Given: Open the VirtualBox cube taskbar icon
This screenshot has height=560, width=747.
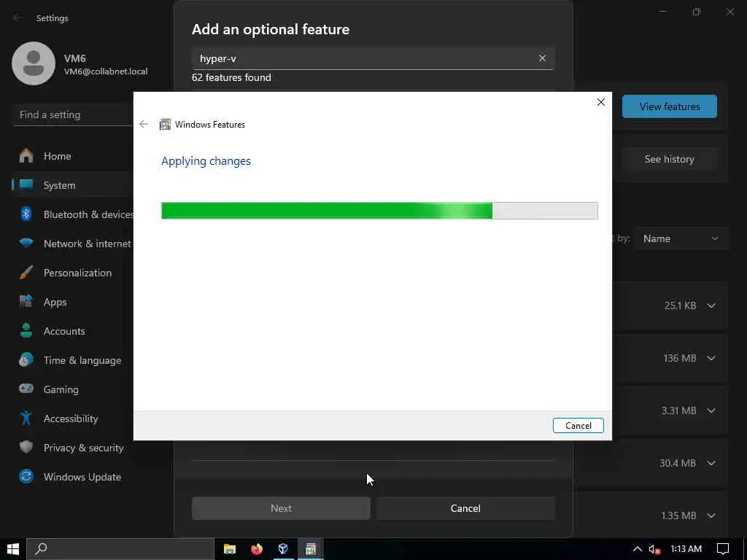Looking at the screenshot, I should coord(284,549).
